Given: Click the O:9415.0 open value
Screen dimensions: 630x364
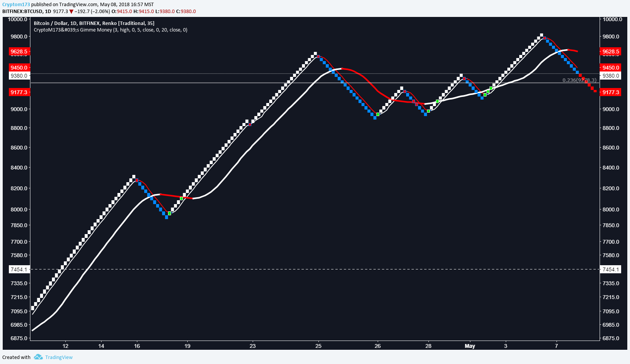Looking at the screenshot, I should (122, 12).
